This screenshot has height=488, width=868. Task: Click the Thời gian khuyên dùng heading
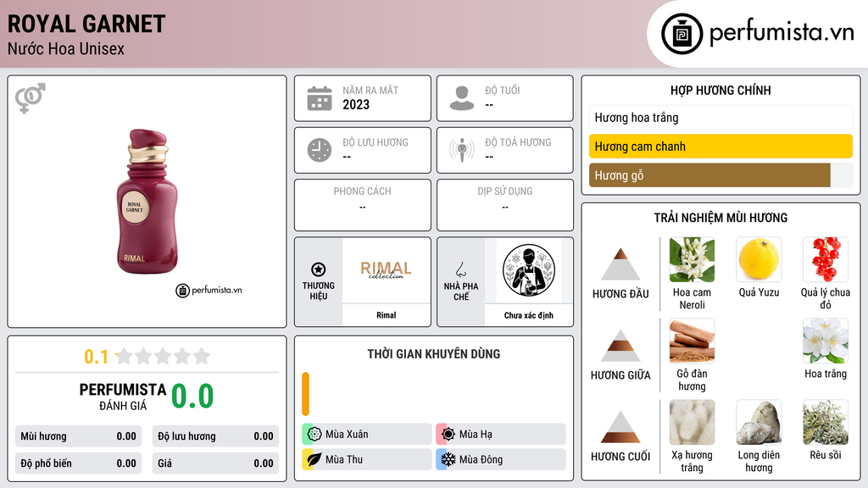coord(434,353)
